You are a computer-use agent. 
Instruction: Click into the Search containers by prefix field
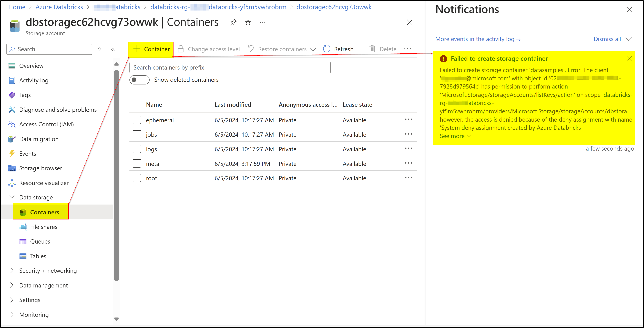click(230, 67)
